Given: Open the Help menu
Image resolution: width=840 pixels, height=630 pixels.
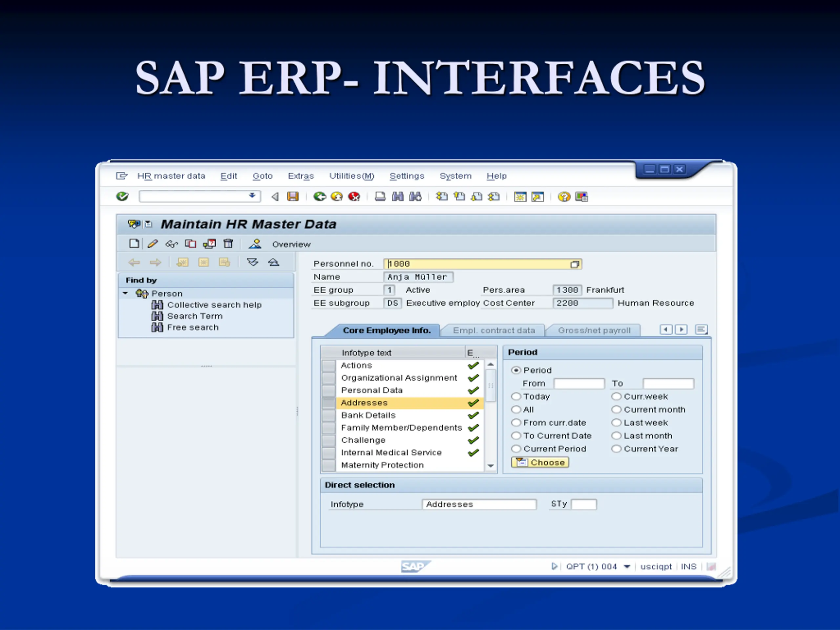Looking at the screenshot, I should [497, 176].
